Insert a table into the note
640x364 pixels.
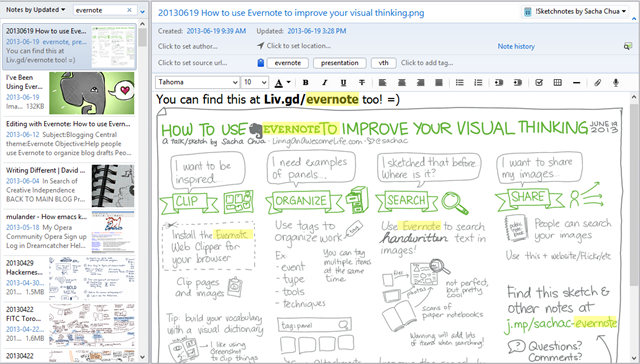click(x=558, y=82)
